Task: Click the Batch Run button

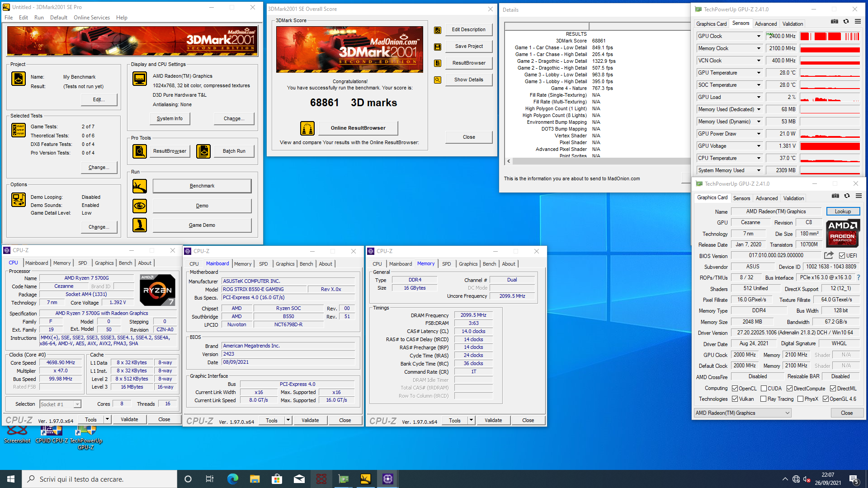Action: 234,151
